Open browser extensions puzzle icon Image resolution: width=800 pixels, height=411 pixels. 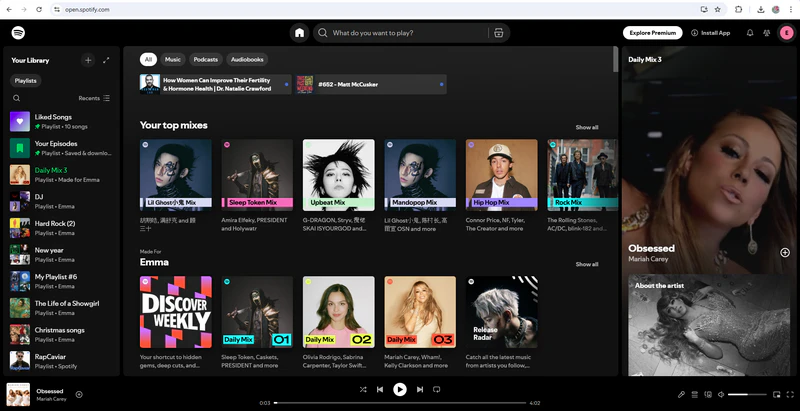click(738, 9)
